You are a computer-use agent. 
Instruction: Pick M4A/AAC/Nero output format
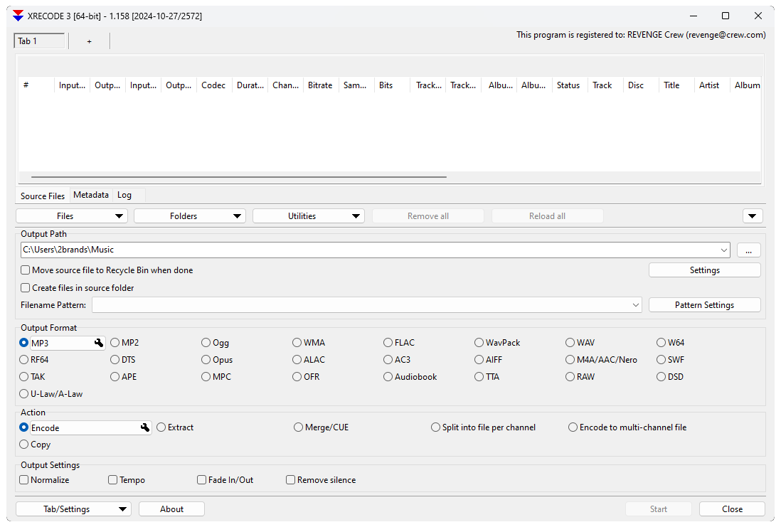(x=601, y=360)
